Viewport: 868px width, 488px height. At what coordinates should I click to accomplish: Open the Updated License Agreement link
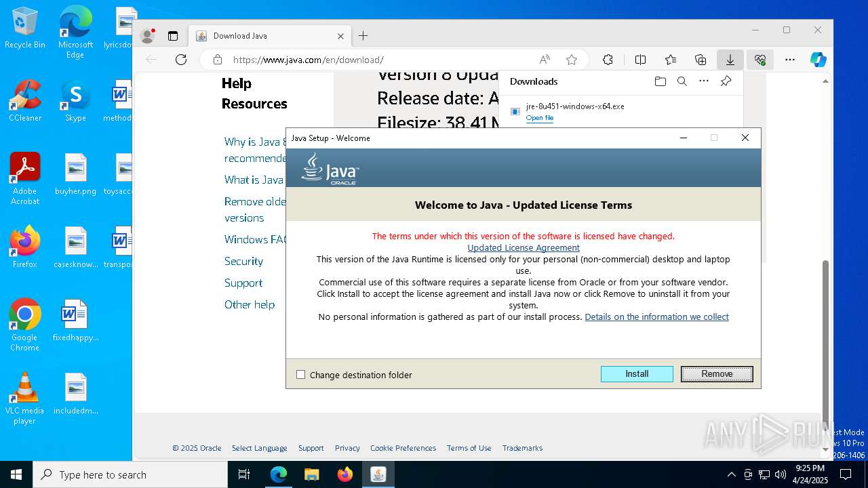[x=524, y=248]
